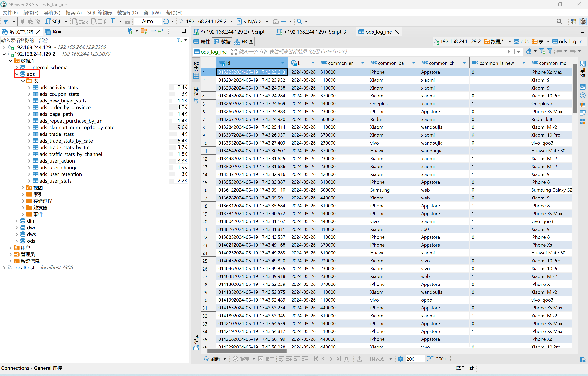Open new SQL script editor button
This screenshot has width=588, height=376.
54,22
